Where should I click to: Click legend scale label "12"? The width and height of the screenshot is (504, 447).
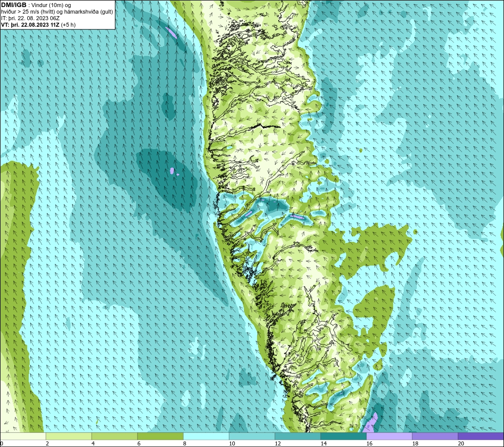point(278,443)
